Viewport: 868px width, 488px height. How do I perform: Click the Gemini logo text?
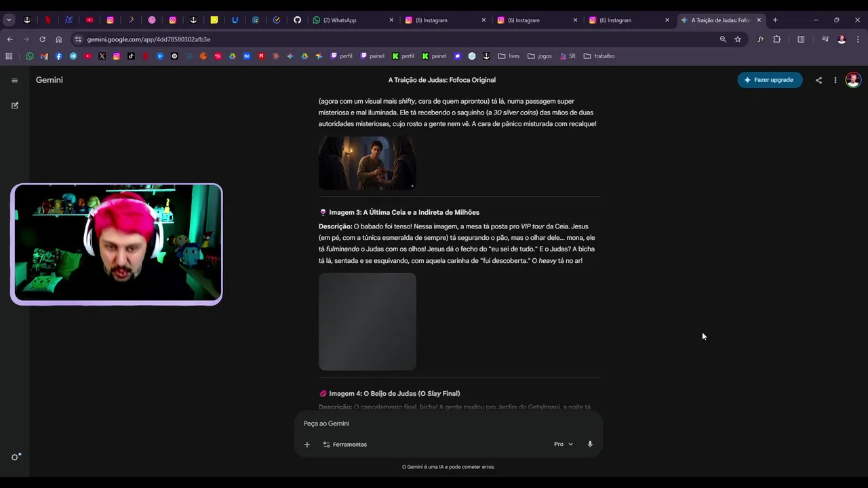[50, 80]
